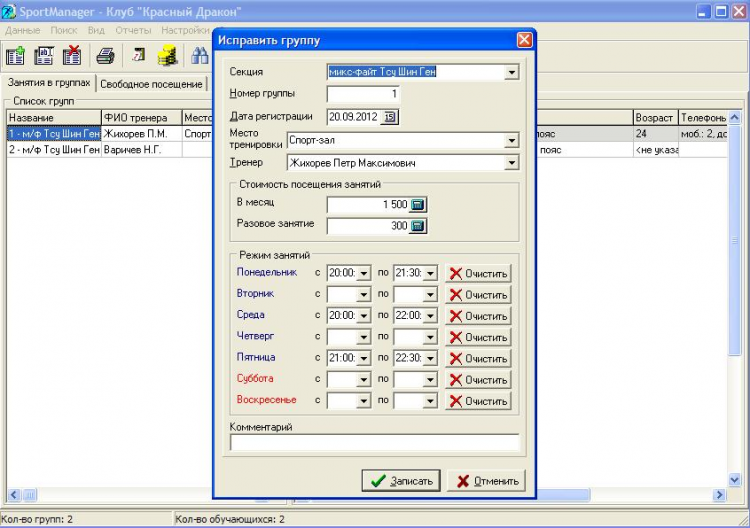
Task: Click the printer icon in toolbar
Action: click(x=105, y=56)
